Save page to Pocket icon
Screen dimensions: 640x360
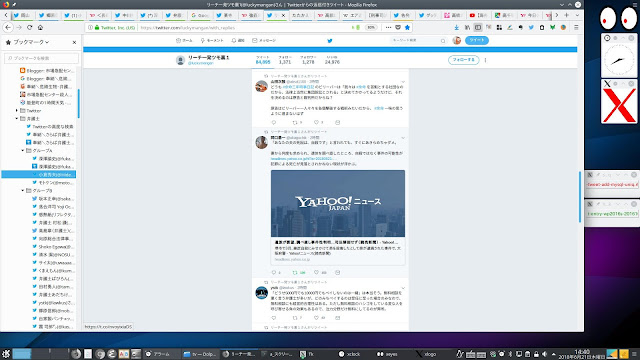click(x=398, y=27)
